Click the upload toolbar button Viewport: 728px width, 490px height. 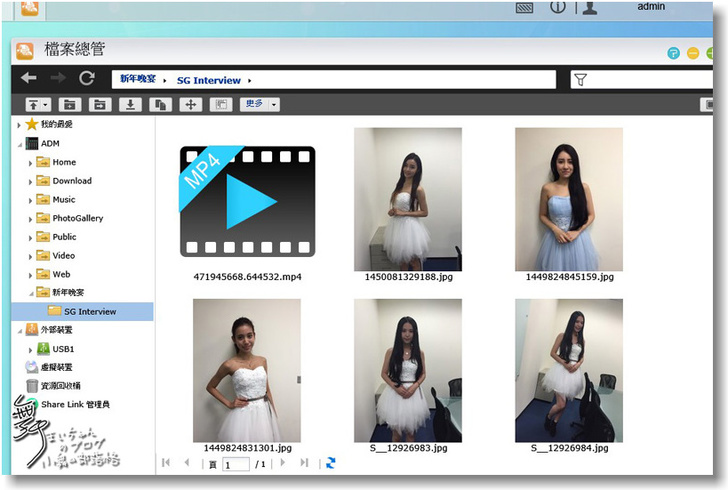point(38,104)
